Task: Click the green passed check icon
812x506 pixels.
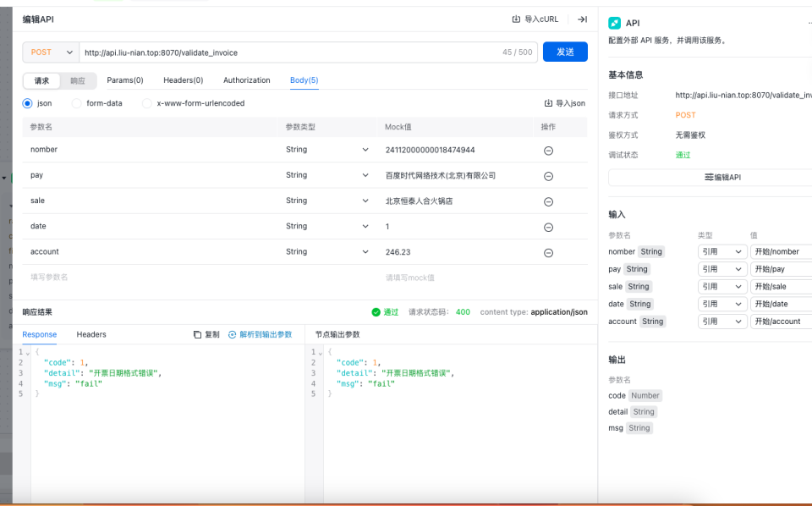Action: coord(376,312)
